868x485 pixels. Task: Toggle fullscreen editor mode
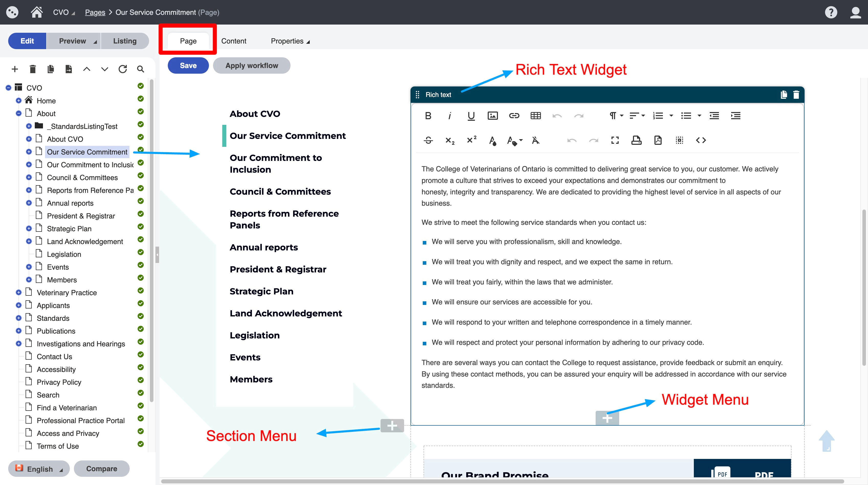coord(615,140)
